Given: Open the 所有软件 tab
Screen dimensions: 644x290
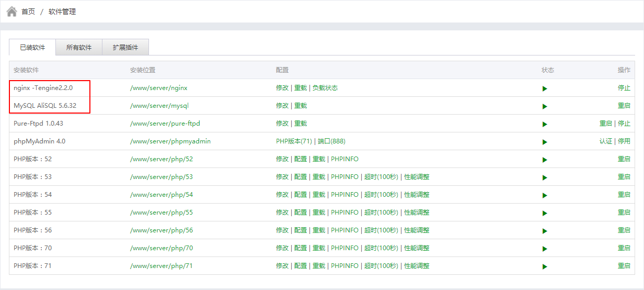Looking at the screenshot, I should (x=79, y=47).
